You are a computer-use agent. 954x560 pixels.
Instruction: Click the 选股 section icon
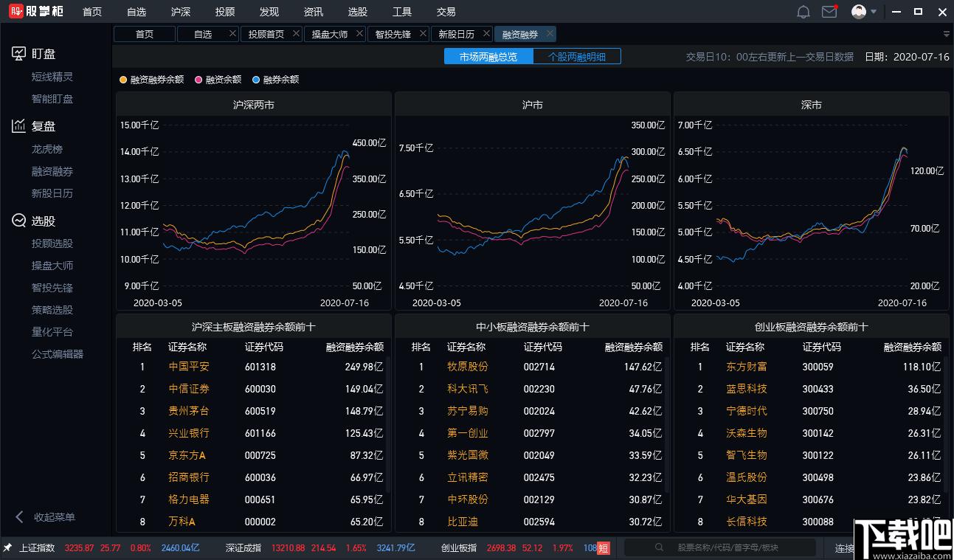coord(18,221)
